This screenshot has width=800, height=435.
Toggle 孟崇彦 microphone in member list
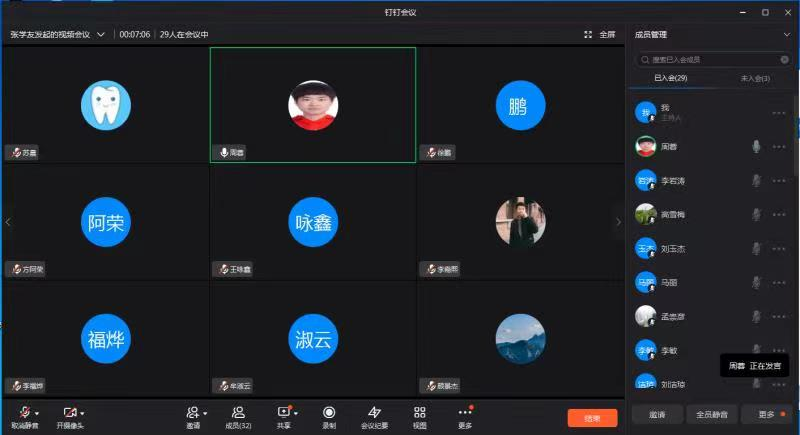click(756, 317)
